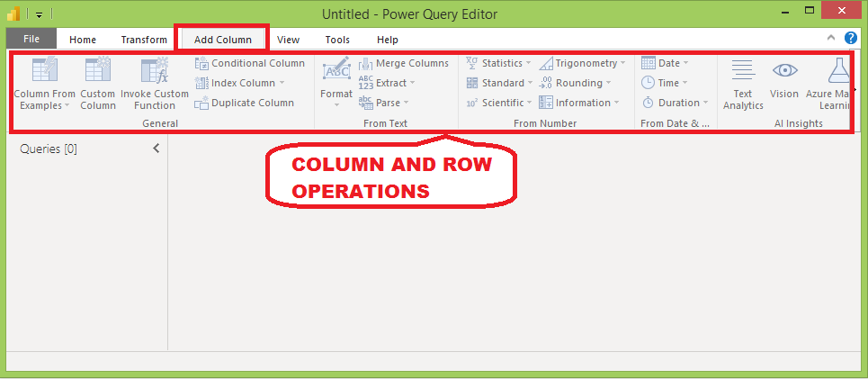This screenshot has width=868, height=379.
Task: Click the Index Column button
Action: coord(239,83)
